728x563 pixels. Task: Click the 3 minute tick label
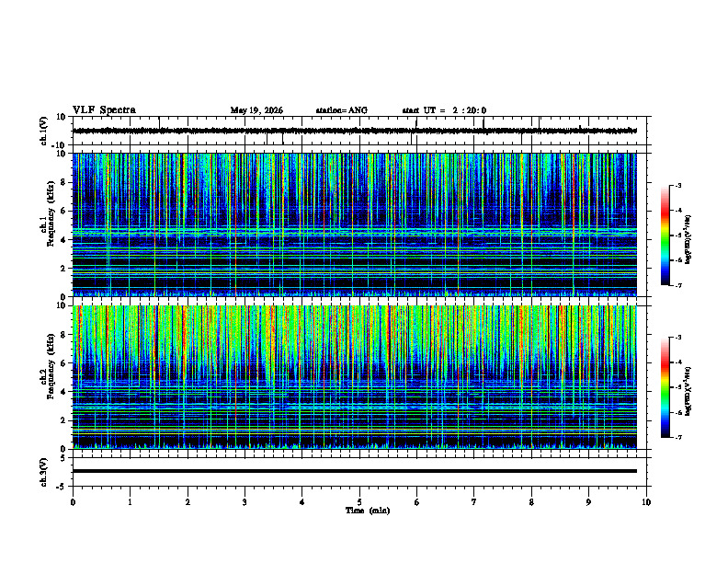[x=245, y=502]
